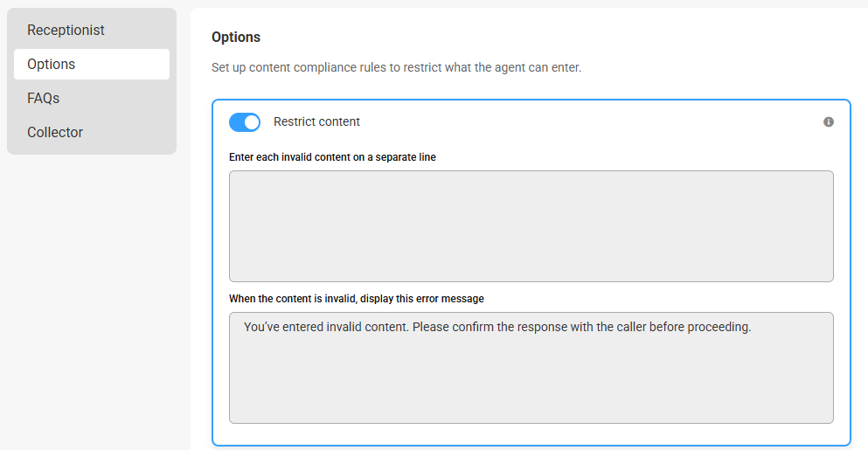This screenshot has height=450, width=868.
Task: Place cursor in 'You've entered invalid content' text
Action: [326, 327]
